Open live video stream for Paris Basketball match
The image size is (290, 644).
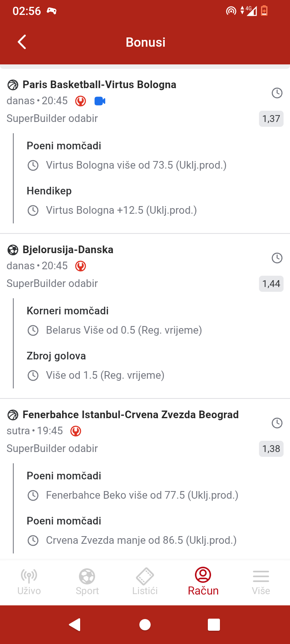click(x=100, y=101)
